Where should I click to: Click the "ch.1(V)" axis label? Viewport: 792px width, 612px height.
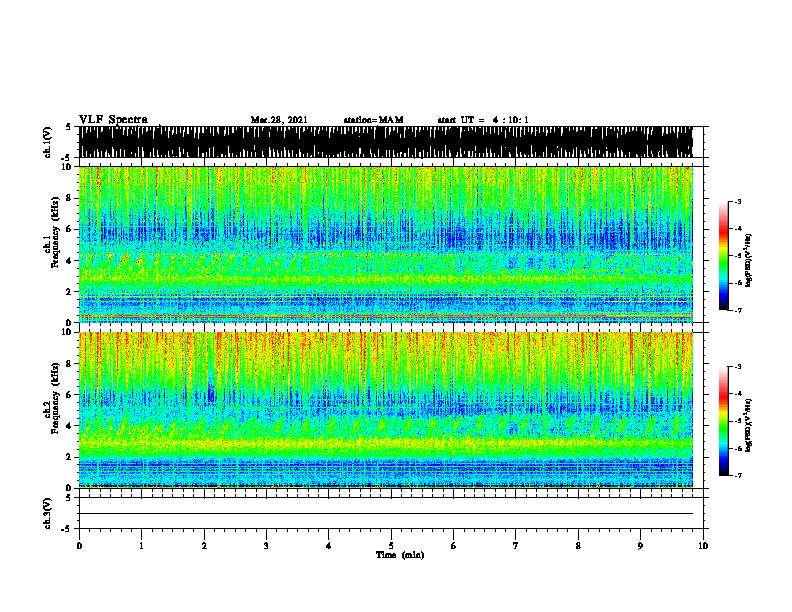click(48, 142)
